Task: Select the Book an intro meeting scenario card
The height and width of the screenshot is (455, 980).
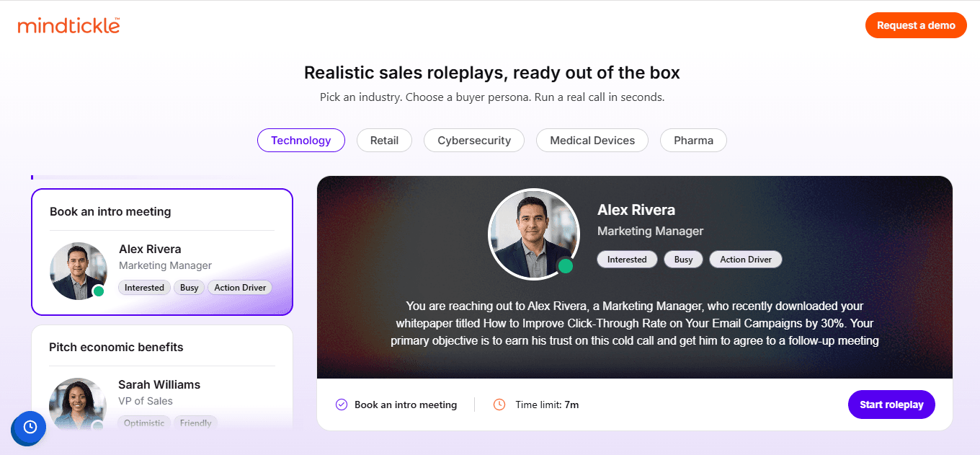Action: click(x=162, y=252)
